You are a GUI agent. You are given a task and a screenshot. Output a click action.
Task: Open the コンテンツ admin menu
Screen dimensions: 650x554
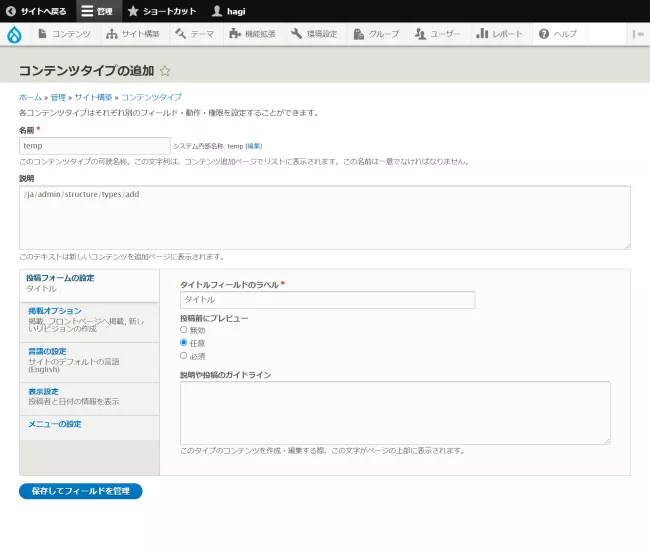pyautogui.click(x=64, y=34)
